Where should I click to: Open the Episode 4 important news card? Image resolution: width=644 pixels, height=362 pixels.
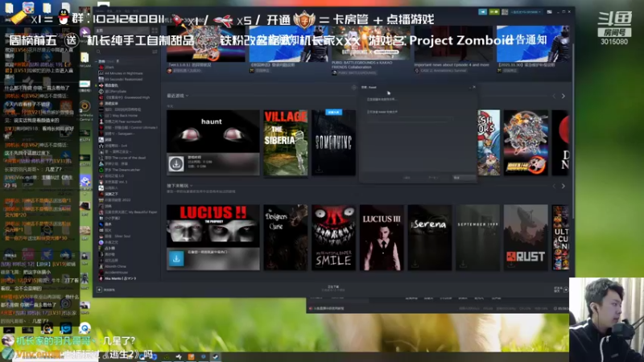tap(453, 50)
